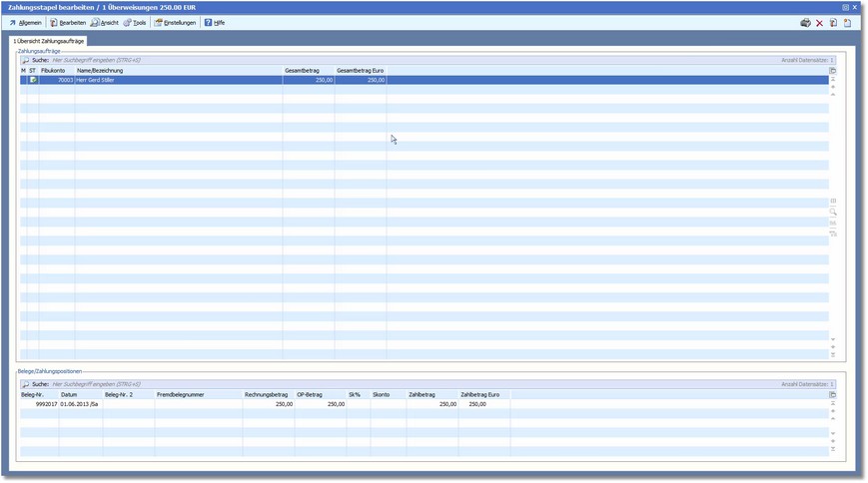
Task: Click the rightmost new document toolbar icon
Action: [847, 22]
